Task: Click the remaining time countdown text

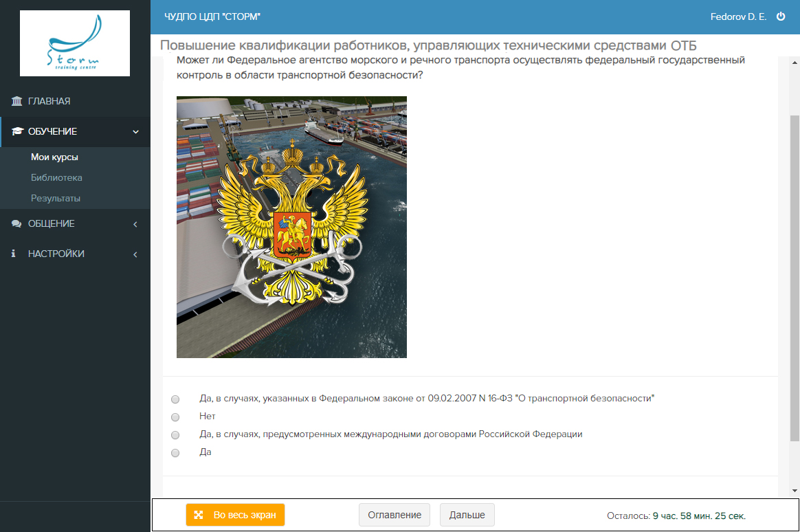Action: (676, 516)
